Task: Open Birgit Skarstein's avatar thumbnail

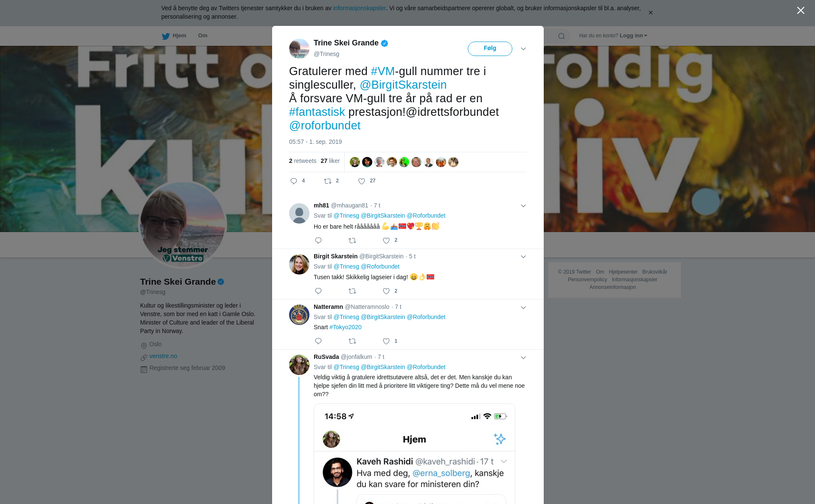Action: (299, 264)
